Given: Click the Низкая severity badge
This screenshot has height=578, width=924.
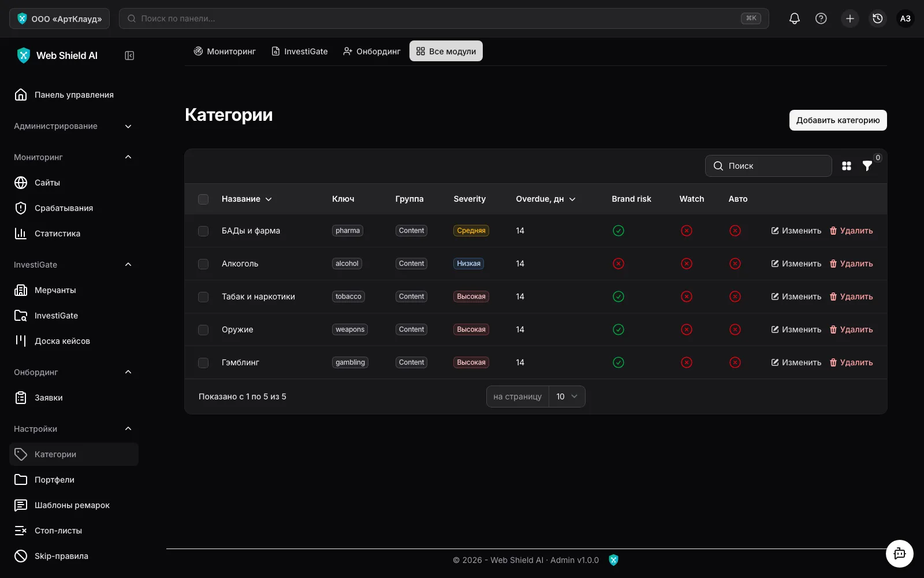Looking at the screenshot, I should pos(468,264).
